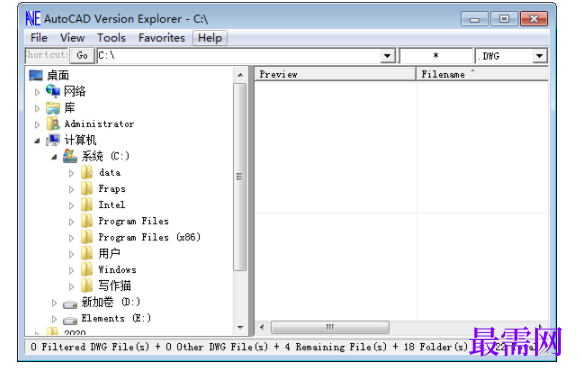This screenshot has height=373, width=581.
Task: Click the Go button
Action: point(82,56)
